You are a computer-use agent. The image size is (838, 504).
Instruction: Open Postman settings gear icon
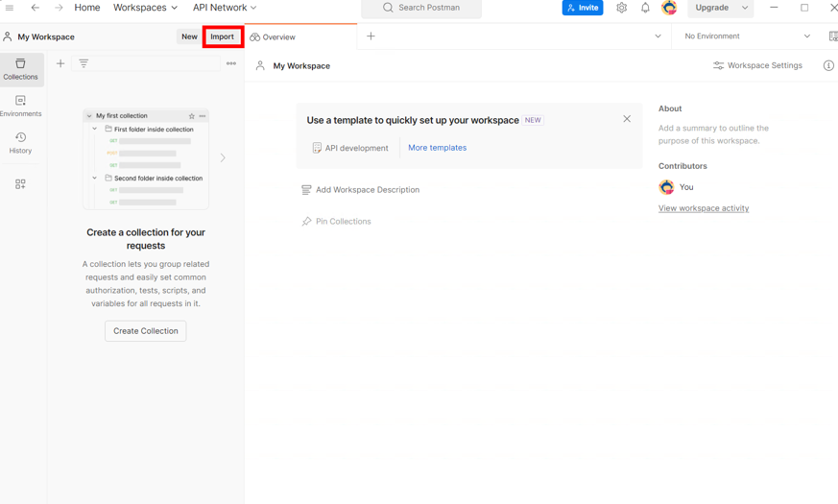[x=621, y=8]
